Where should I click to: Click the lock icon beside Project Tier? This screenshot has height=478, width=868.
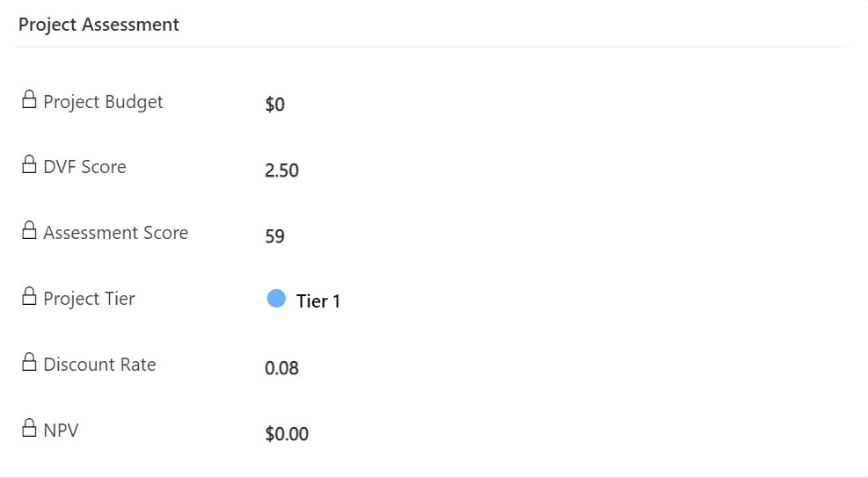tap(30, 297)
